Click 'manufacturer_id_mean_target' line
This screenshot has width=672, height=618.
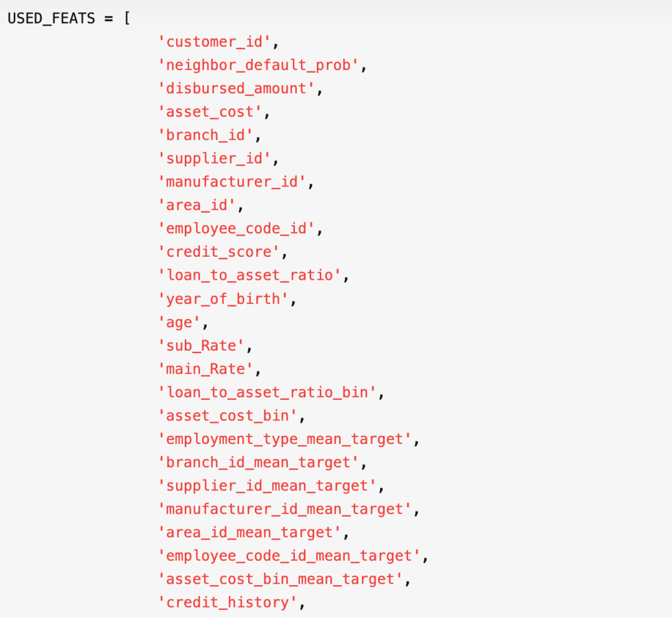click(284, 509)
